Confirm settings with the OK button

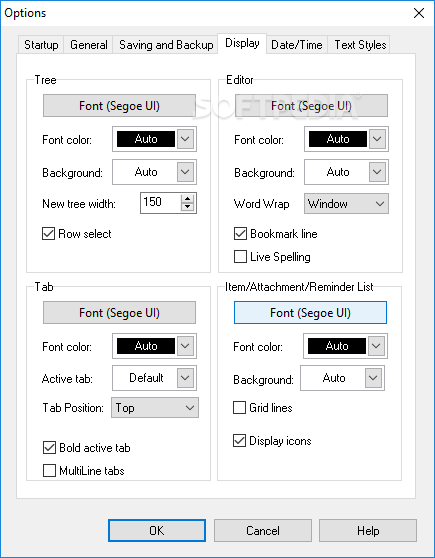pyautogui.click(x=157, y=531)
